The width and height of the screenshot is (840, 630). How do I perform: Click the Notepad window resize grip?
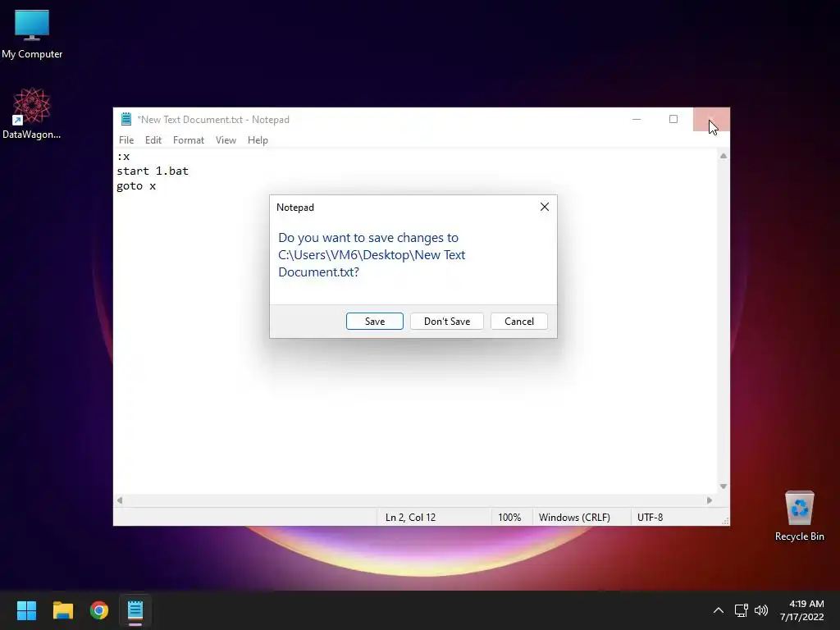(x=725, y=521)
